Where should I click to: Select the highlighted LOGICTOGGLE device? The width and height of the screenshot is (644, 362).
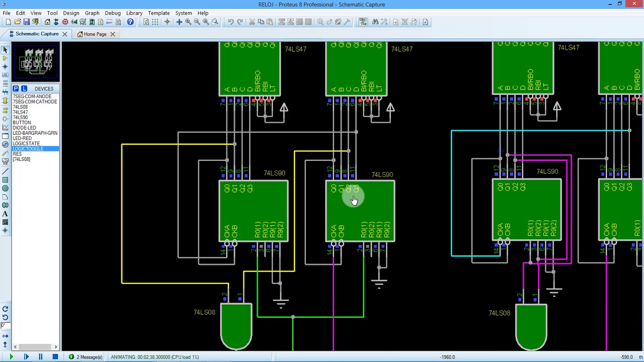[x=35, y=149]
